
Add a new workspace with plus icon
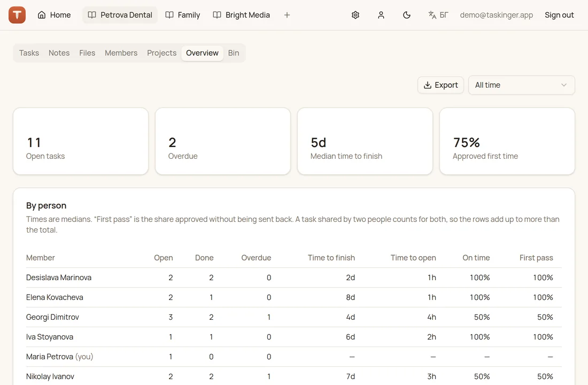(x=287, y=15)
